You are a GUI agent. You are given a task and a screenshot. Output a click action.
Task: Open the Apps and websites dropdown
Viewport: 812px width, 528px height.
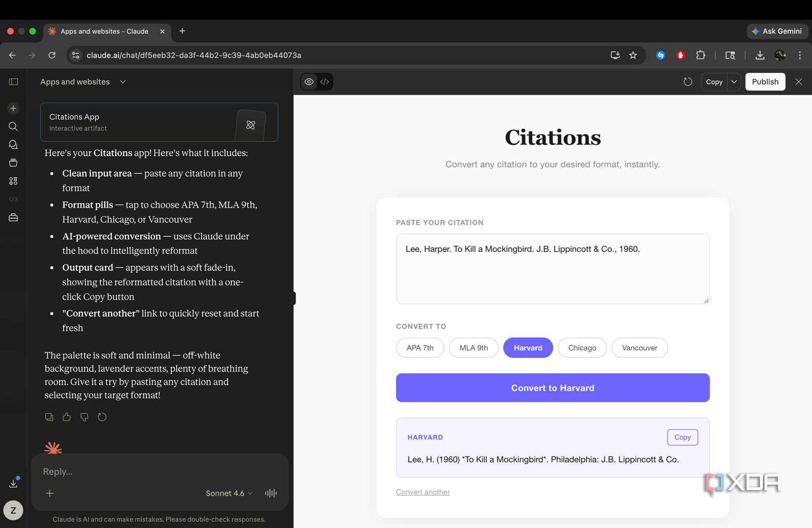tap(123, 82)
